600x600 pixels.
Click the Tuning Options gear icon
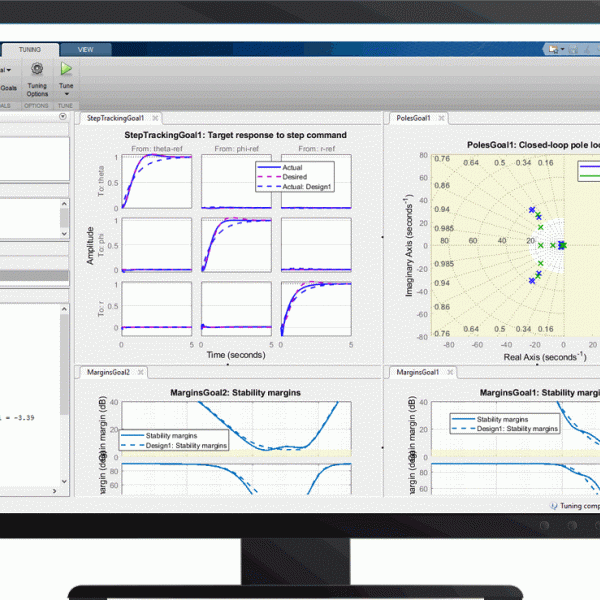[36, 69]
